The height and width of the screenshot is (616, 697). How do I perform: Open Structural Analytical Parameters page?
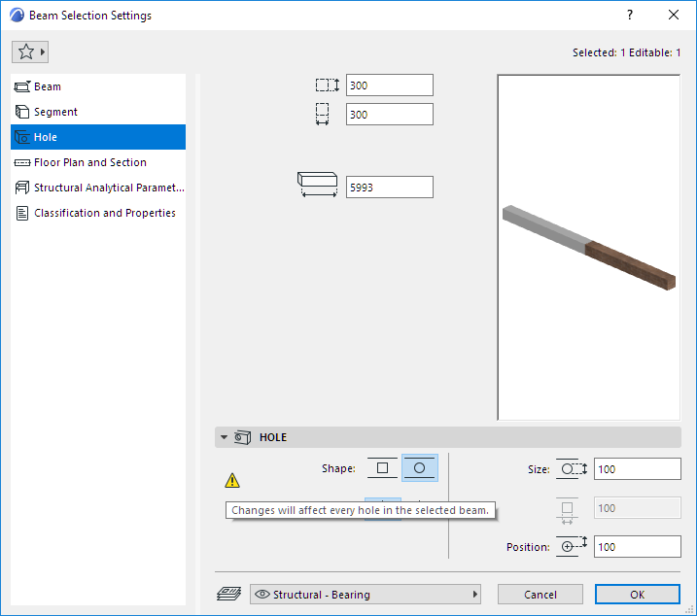[x=98, y=188]
